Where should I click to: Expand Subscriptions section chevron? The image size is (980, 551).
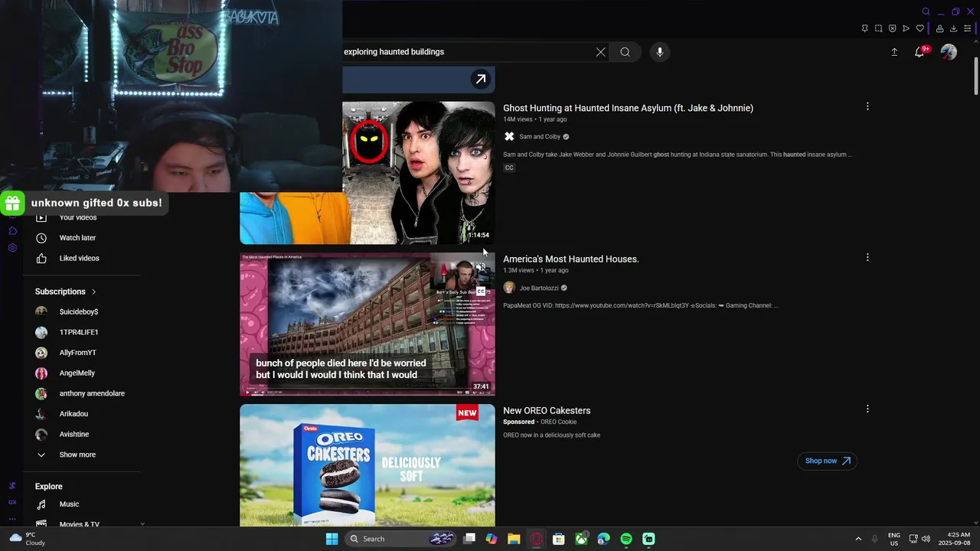pyautogui.click(x=93, y=292)
